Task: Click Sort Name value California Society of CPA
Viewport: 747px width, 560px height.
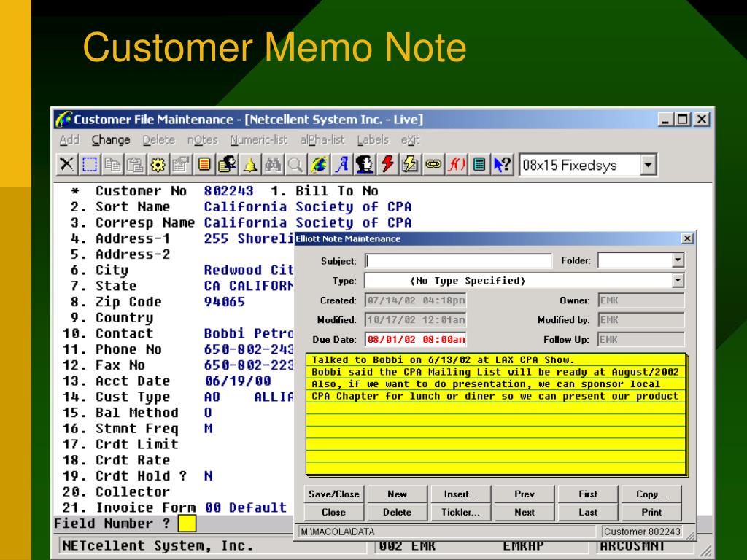Action: point(308,207)
